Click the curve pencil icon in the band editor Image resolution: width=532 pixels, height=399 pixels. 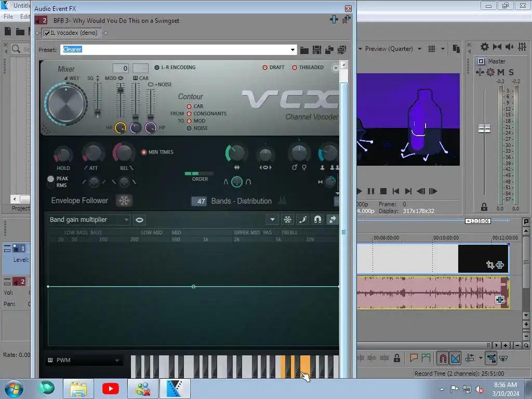coord(303,220)
